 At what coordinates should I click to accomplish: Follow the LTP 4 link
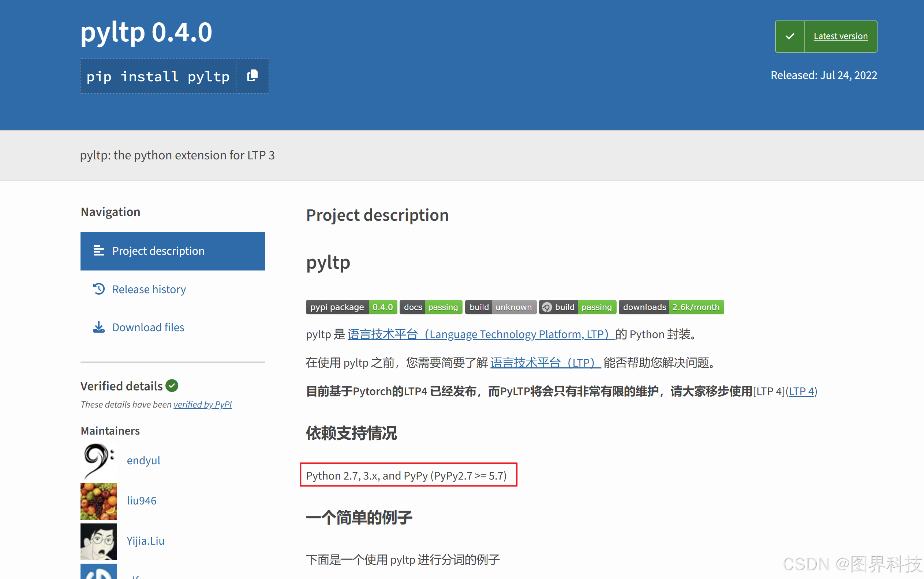pos(801,391)
